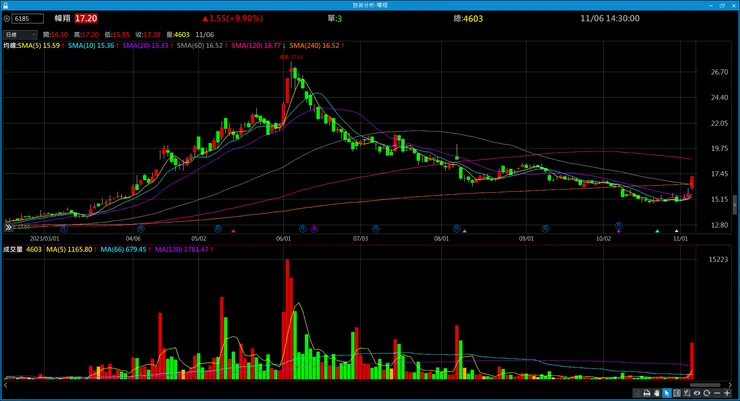Select the arrow pointer tool
740x401 pixels.
667,393
